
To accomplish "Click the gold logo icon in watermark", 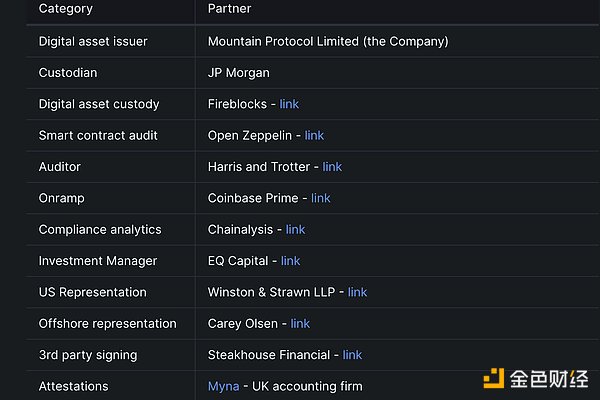I will tap(493, 380).
